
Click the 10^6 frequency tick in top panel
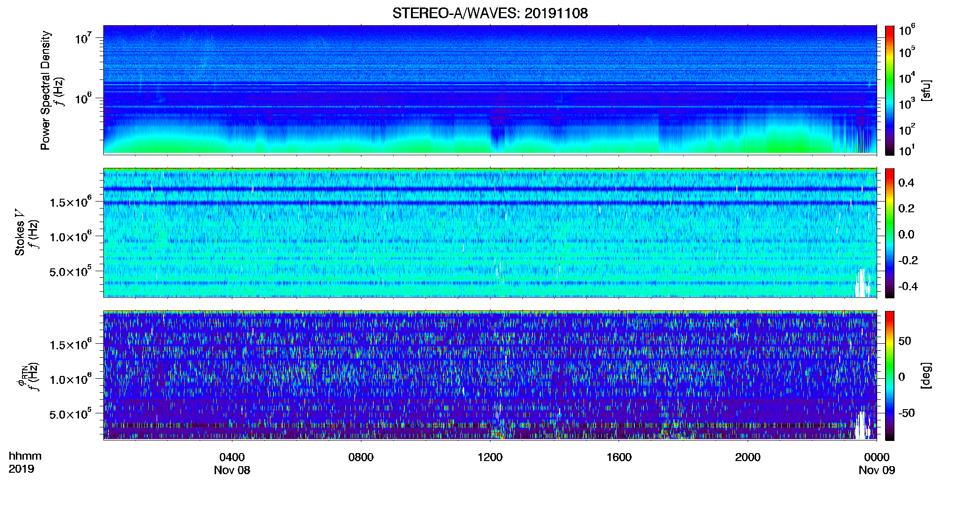(x=83, y=99)
